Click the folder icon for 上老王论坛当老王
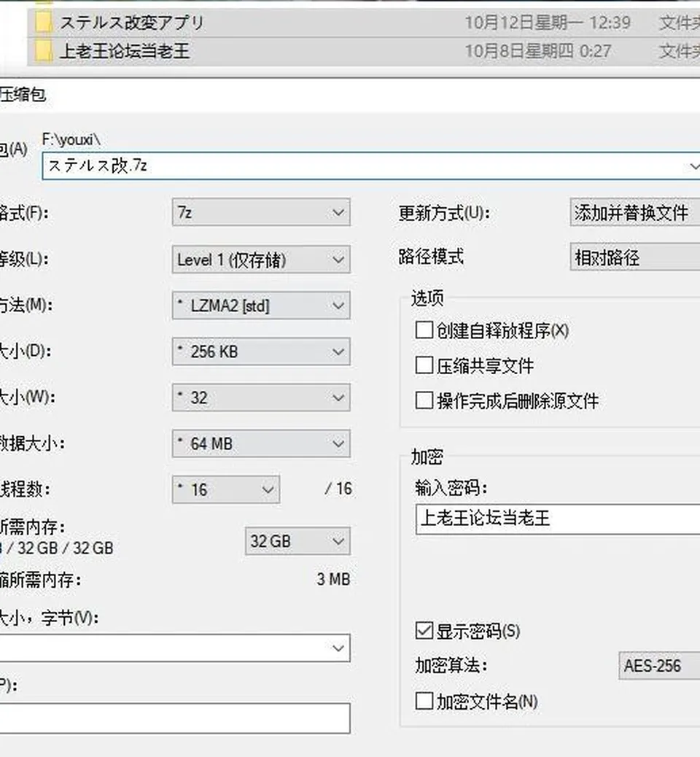The width and height of the screenshot is (700, 757). pyautogui.click(x=44, y=51)
